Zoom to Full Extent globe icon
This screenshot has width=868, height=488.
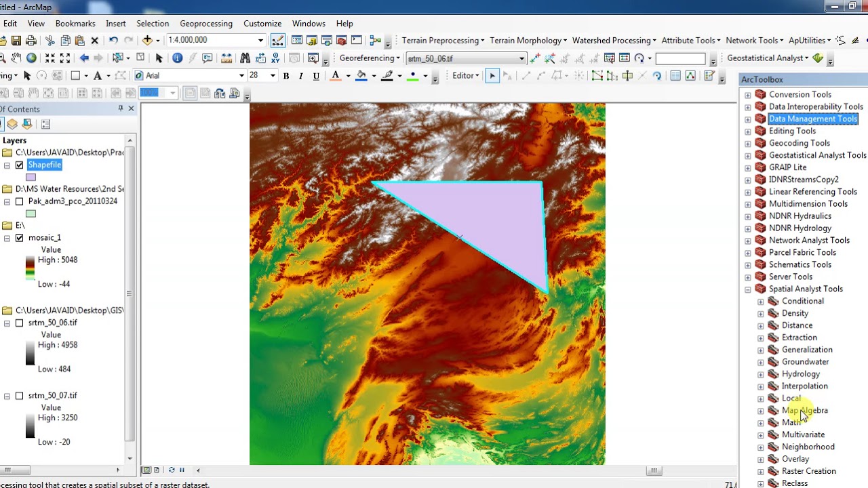point(31,58)
